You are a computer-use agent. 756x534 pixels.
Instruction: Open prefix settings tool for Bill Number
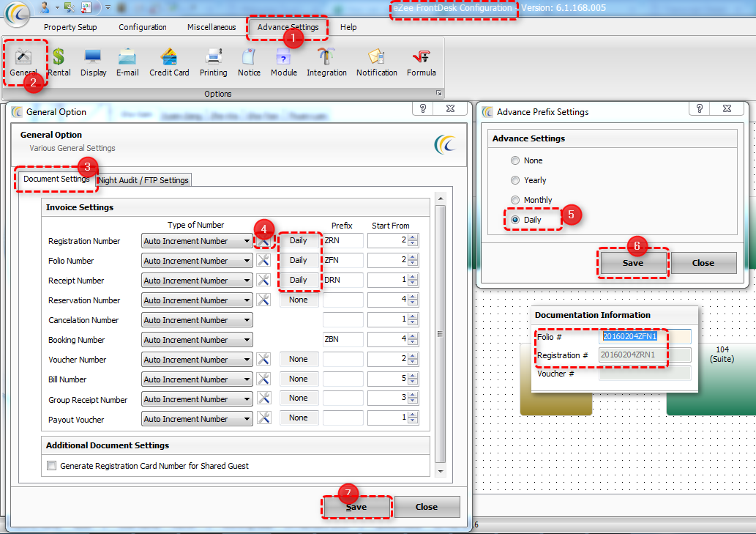tap(263, 379)
